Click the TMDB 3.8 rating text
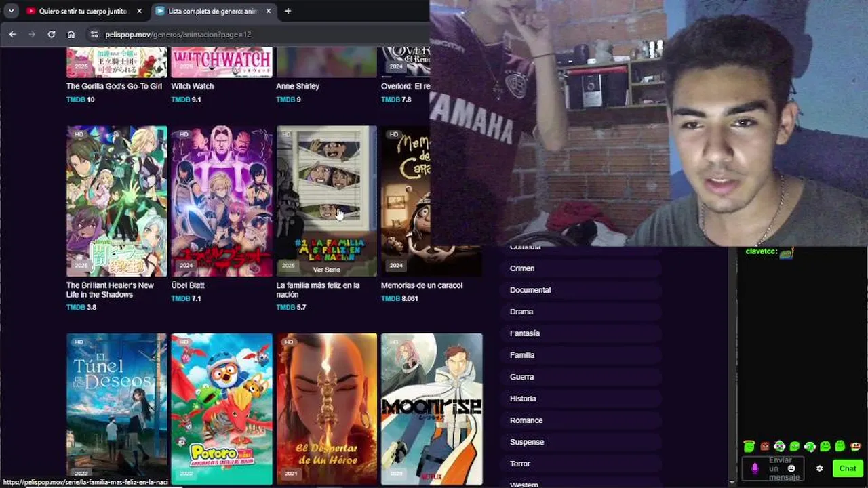Image resolution: width=868 pixels, height=488 pixels. point(81,307)
